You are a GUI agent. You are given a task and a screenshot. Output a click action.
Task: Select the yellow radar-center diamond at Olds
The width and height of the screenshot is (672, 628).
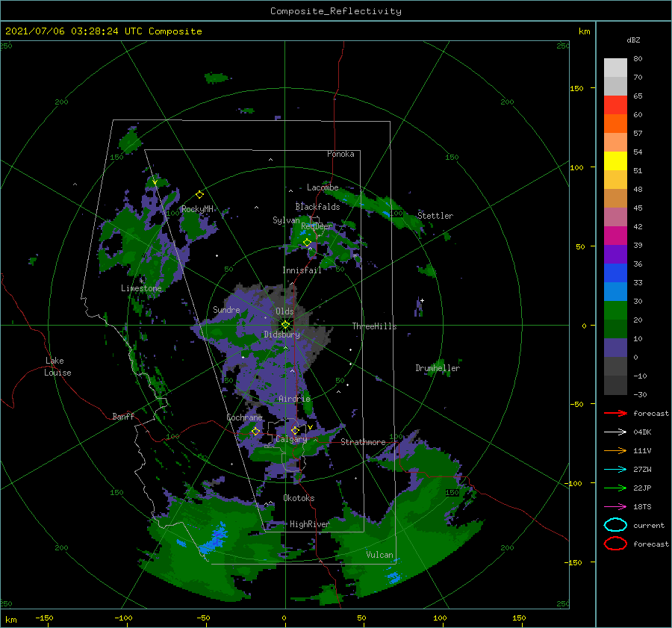285,325
